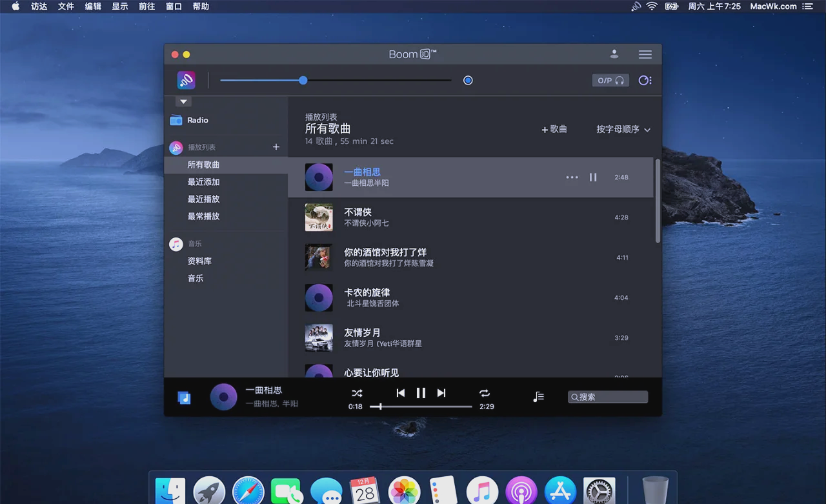Click the 音乐 section music icon
The height and width of the screenshot is (504, 826).
coord(176,244)
